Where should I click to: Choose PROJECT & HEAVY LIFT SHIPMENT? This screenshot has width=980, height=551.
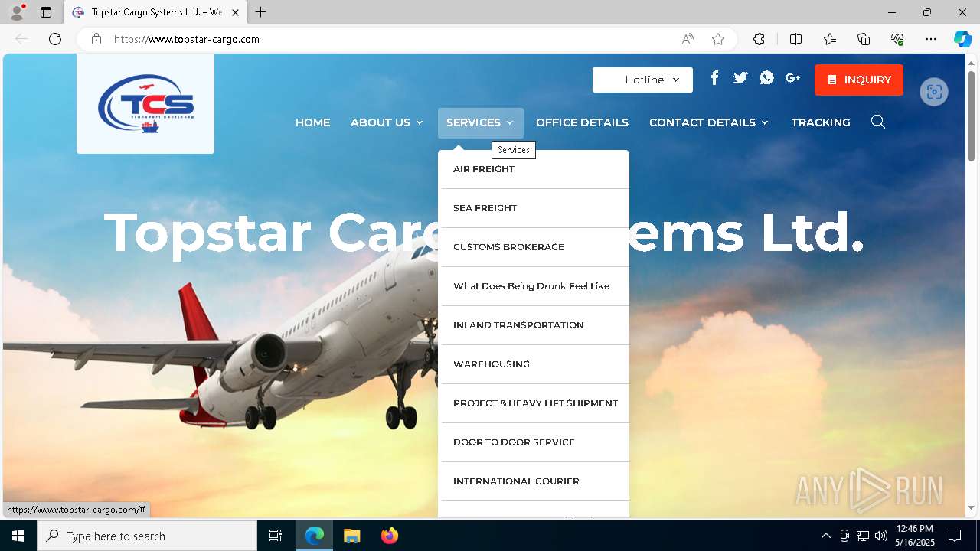click(534, 403)
